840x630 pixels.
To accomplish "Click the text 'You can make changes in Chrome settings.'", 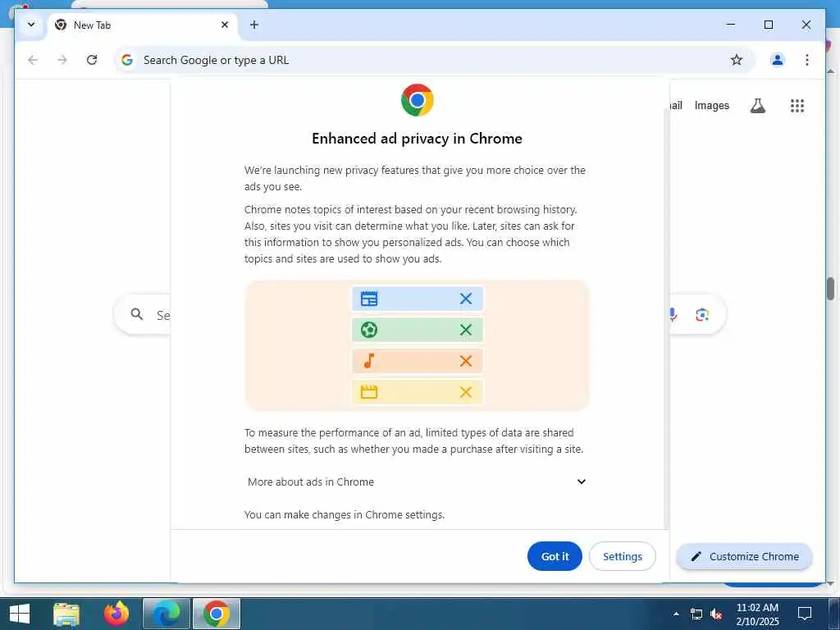I will [345, 514].
